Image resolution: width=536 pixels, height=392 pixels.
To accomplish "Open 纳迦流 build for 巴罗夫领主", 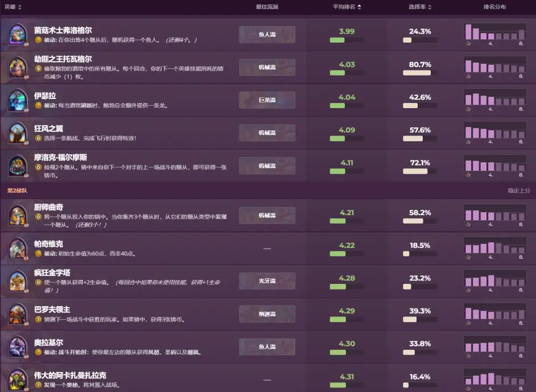I will point(267,314).
